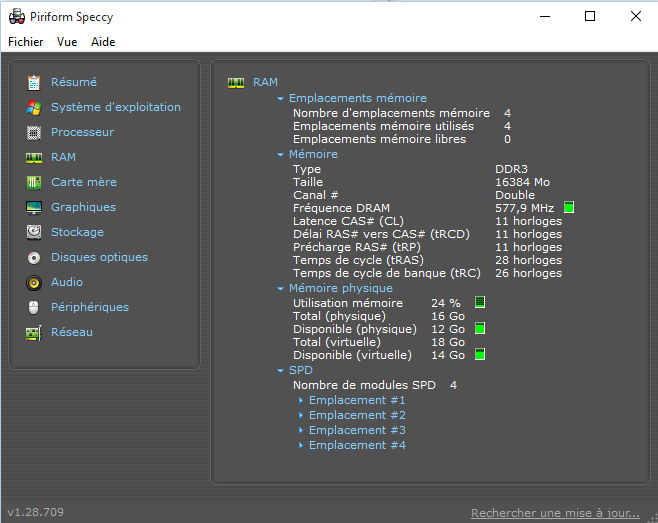Click the Temps de cycle de banque (tRC) row
The width and height of the screenshot is (658, 523).
427,273
